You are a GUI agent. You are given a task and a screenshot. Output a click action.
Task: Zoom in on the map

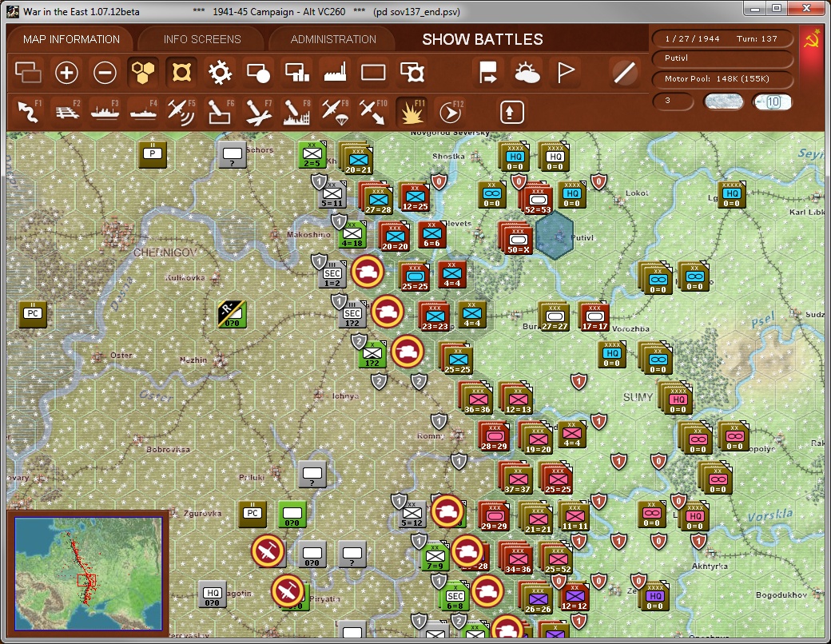point(66,72)
